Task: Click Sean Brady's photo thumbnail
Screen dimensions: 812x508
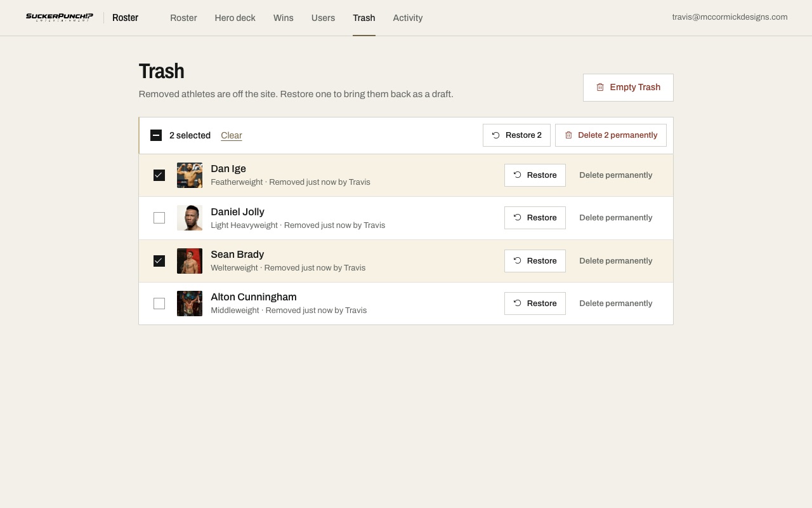Action: click(190, 261)
